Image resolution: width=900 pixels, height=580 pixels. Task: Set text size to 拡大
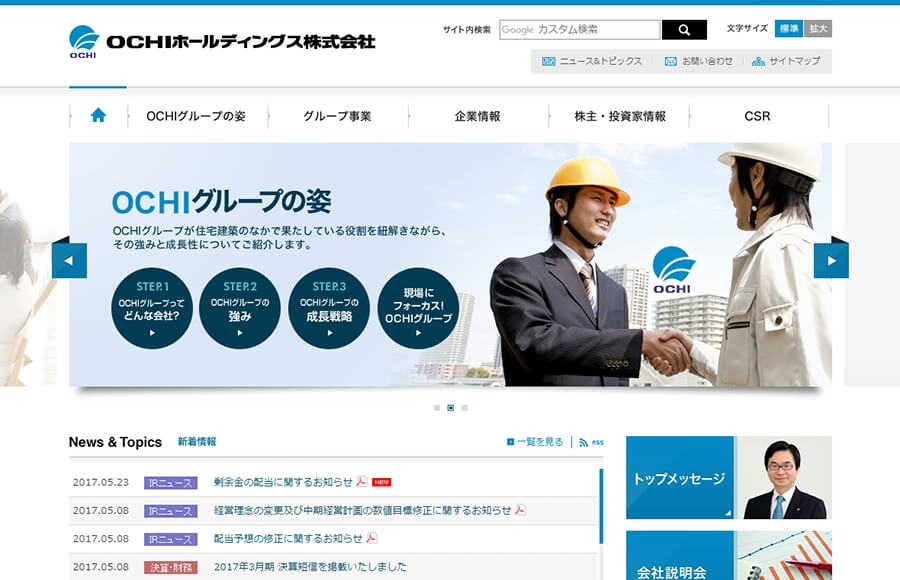tap(818, 28)
